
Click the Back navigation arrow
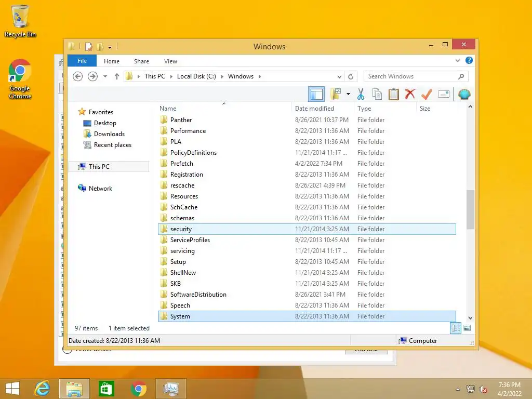pyautogui.click(x=78, y=76)
